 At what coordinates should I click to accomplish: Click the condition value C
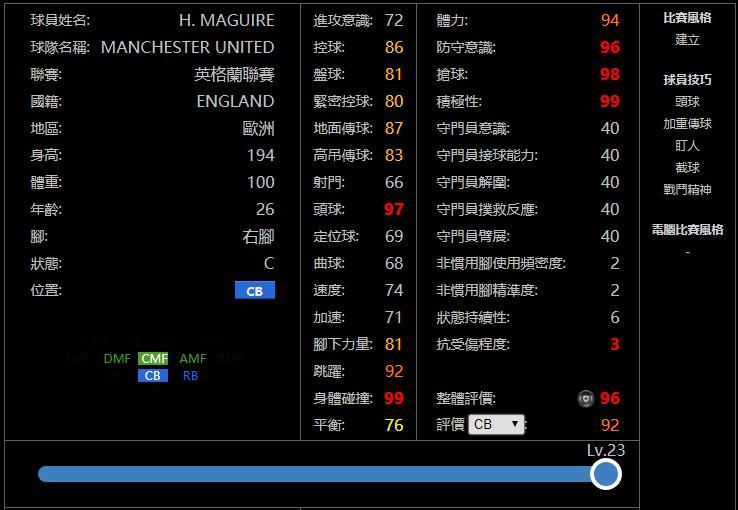pyautogui.click(x=269, y=263)
